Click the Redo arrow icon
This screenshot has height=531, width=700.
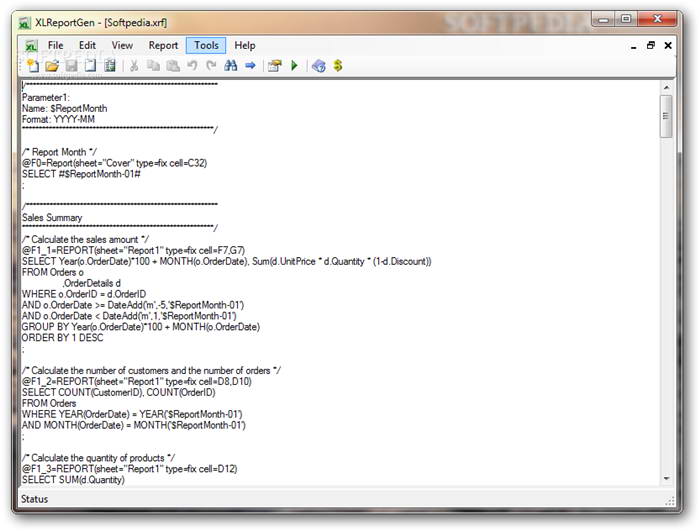pos(211,66)
